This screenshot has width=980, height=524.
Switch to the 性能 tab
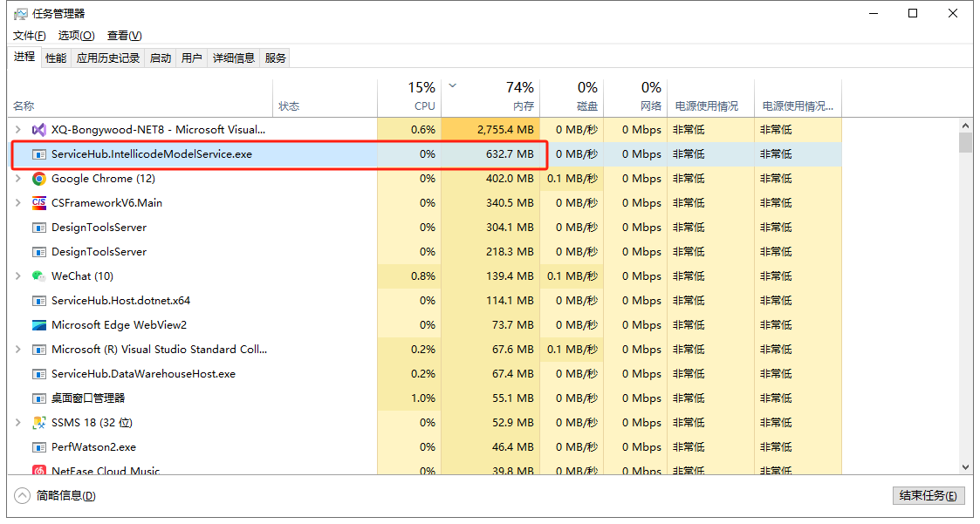coord(56,58)
